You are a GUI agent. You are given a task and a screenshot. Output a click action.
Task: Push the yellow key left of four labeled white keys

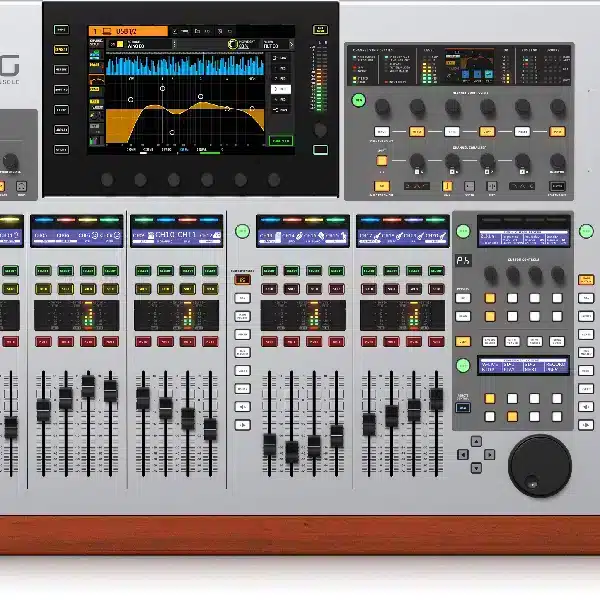coord(463,342)
